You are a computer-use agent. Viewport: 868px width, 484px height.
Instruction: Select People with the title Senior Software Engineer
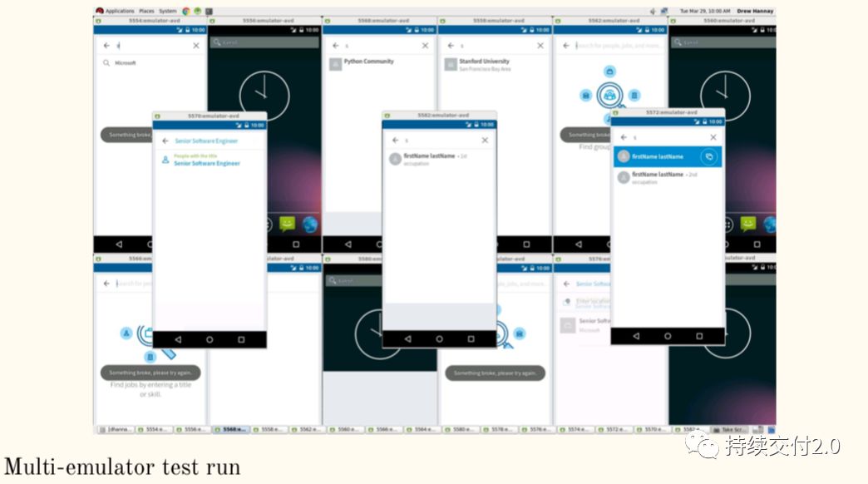[x=210, y=160]
